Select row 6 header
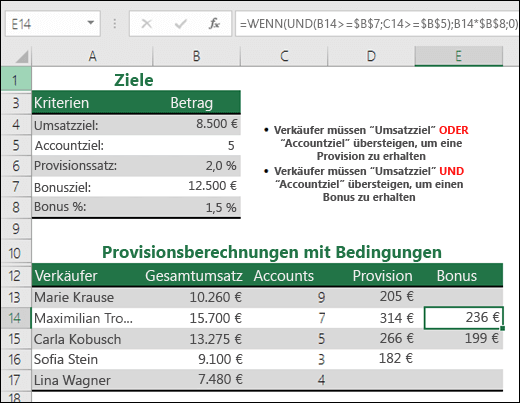Image resolution: width=520 pixels, height=403 pixels. pyautogui.click(x=16, y=166)
